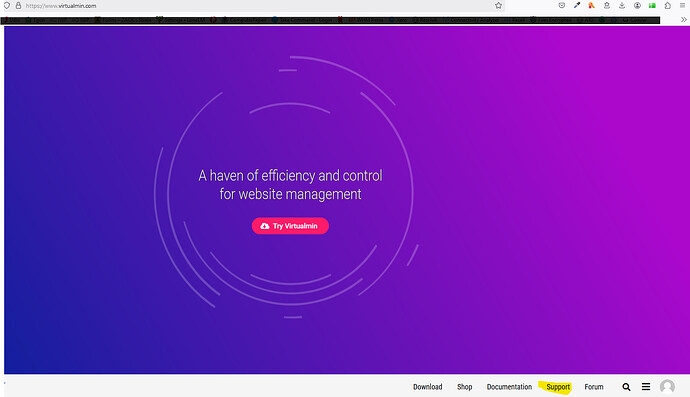
Task: Expand the bookmarks overflow chevron
Action: [x=683, y=20]
